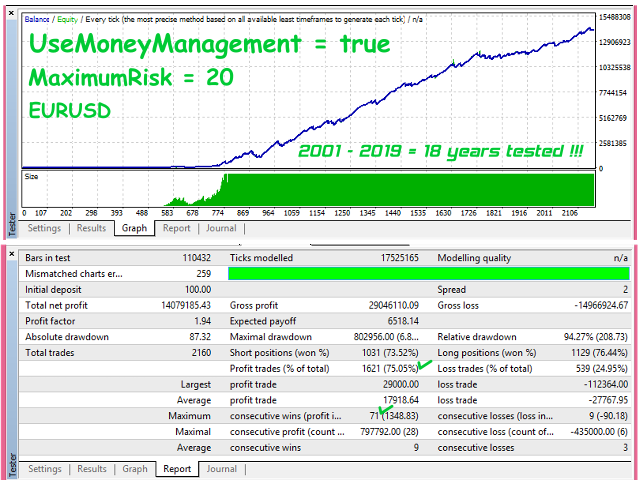Select Total trades value 2160
640x480 pixels.
(202, 353)
